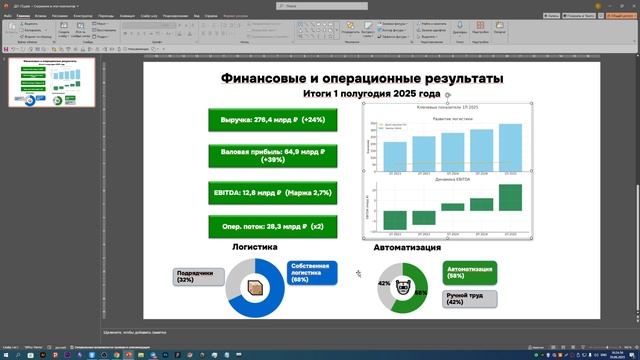640x360 pixels.
Task: Open the Insert (Вставка) tab
Action: [40, 16]
